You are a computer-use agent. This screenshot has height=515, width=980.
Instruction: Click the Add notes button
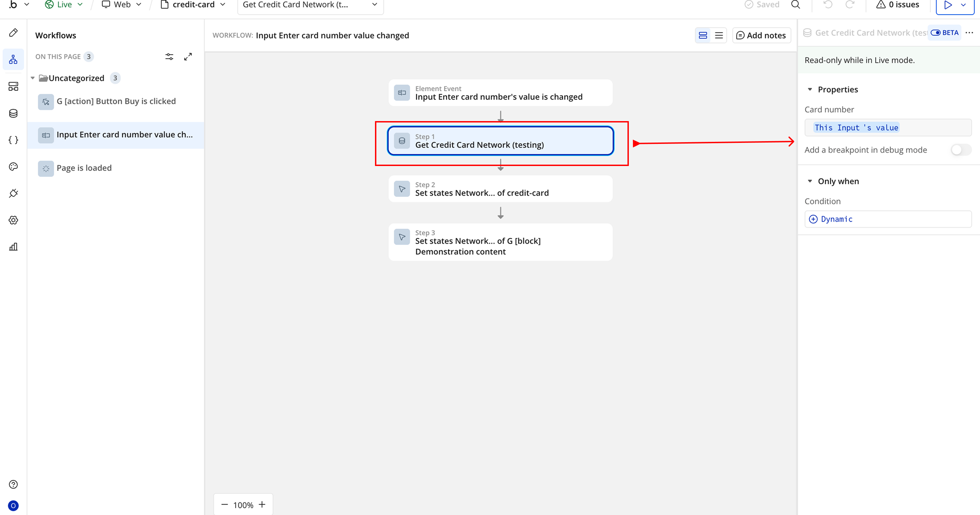coord(761,35)
